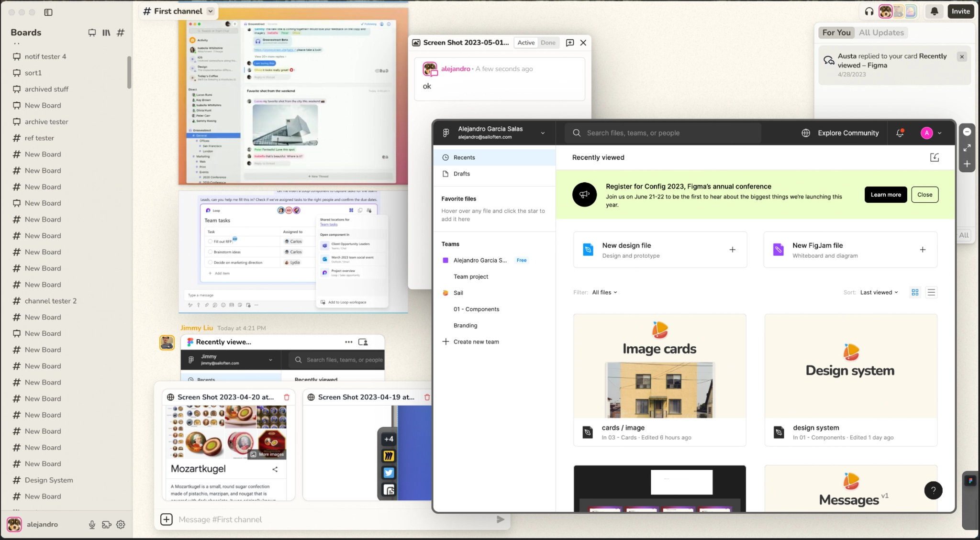Click the Invite button
980x540 pixels.
tap(960, 11)
